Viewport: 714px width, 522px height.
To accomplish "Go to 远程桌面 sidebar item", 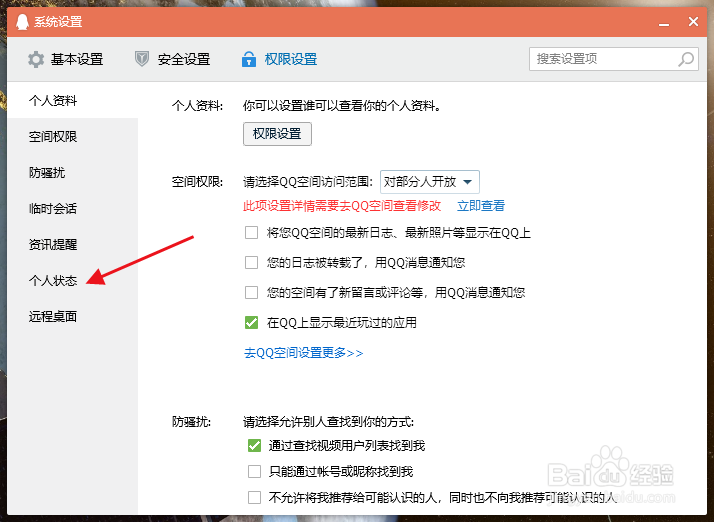I will (72, 316).
